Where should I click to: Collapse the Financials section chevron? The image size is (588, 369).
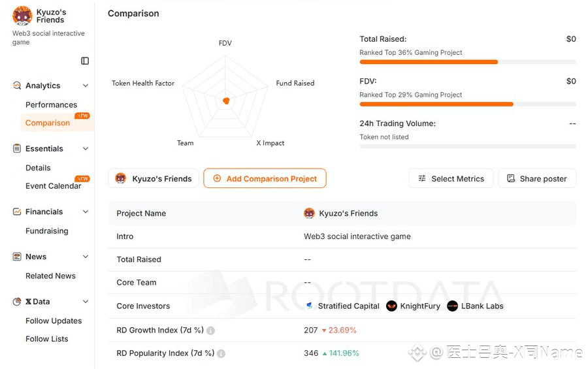click(x=85, y=212)
